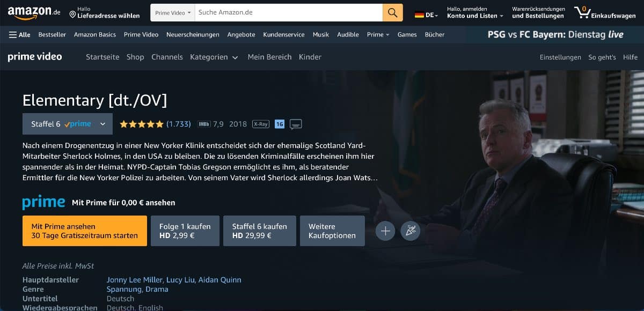Open the Alle hamburger menu
The width and height of the screenshot is (644, 311).
point(19,34)
